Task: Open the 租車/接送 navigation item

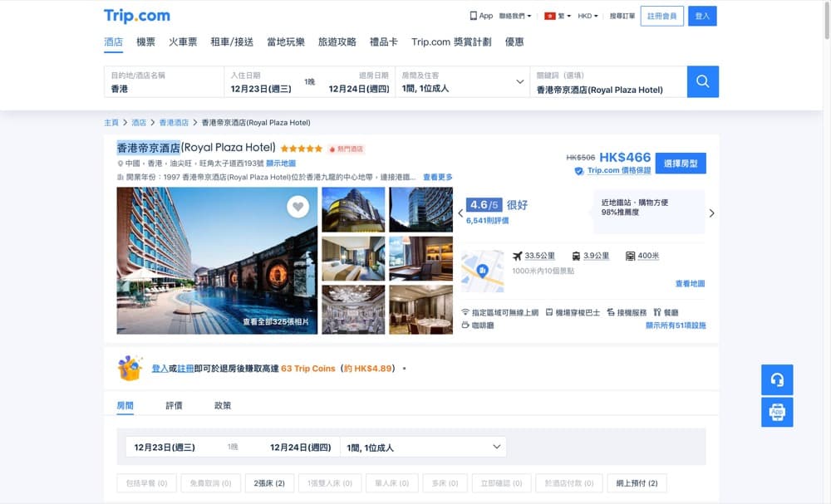Action: coord(232,42)
